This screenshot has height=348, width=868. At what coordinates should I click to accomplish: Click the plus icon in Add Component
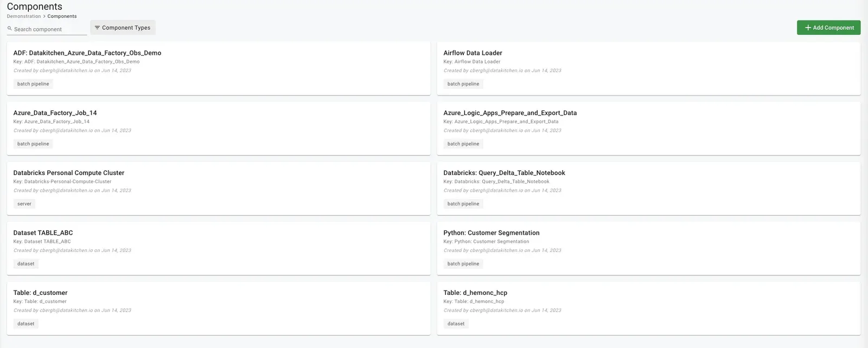coord(808,28)
